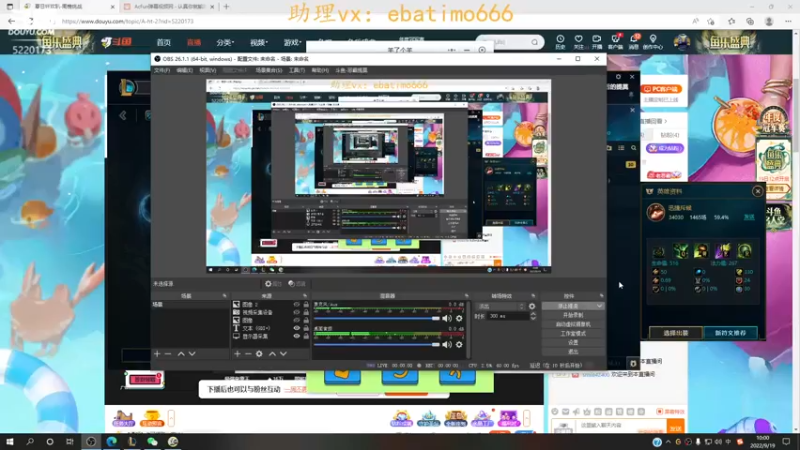800x450 pixels.
Task: Open Douyu home page nav link
Action: click(x=164, y=42)
